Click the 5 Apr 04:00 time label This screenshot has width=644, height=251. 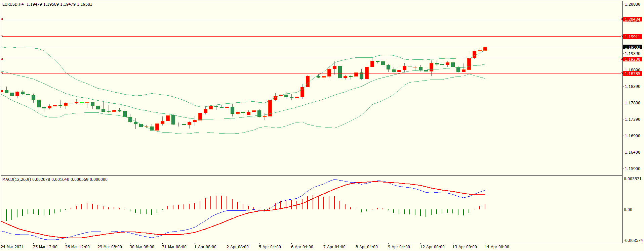coord(270,247)
